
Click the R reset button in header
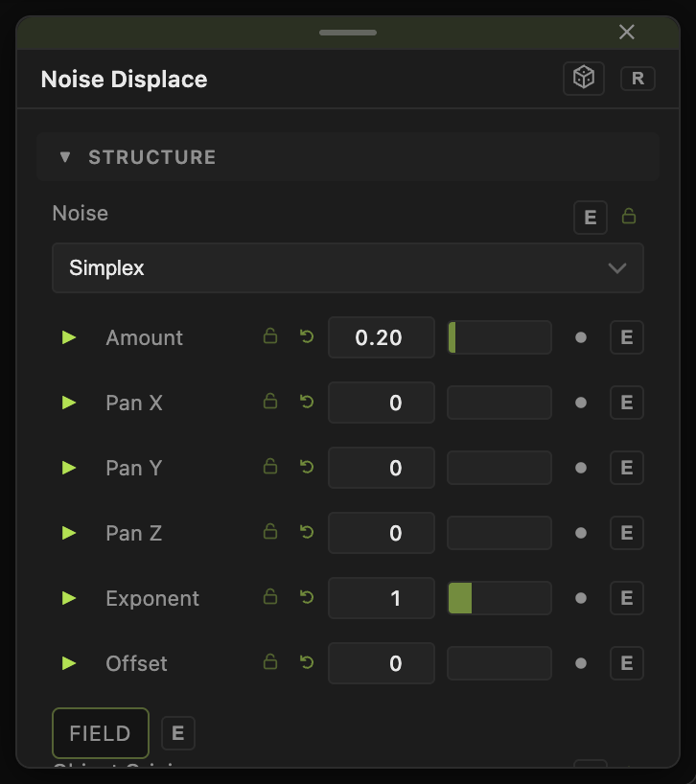[638, 79]
